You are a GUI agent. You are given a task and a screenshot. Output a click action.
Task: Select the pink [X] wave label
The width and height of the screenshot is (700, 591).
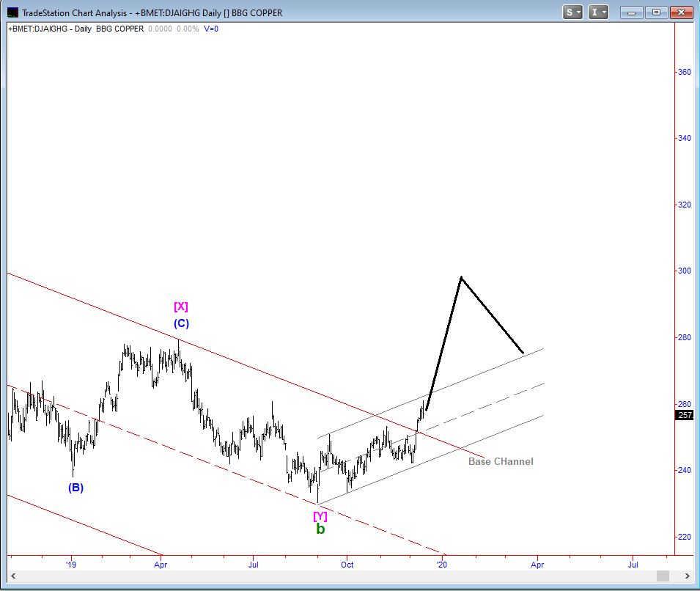point(181,306)
